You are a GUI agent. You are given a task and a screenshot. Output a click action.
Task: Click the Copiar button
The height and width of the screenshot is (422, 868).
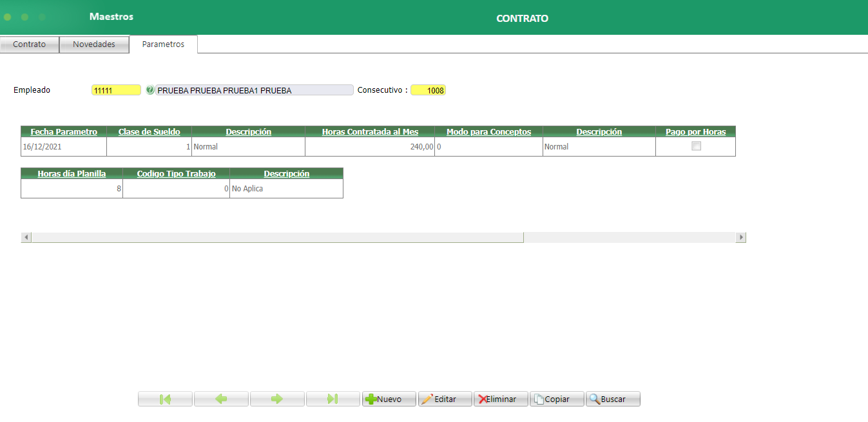[557, 399]
